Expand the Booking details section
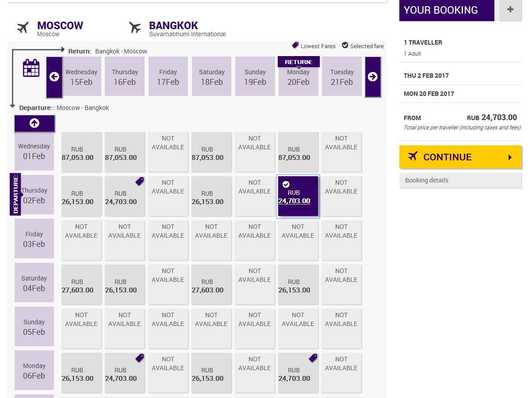The width and height of the screenshot is (532, 398). (x=460, y=180)
